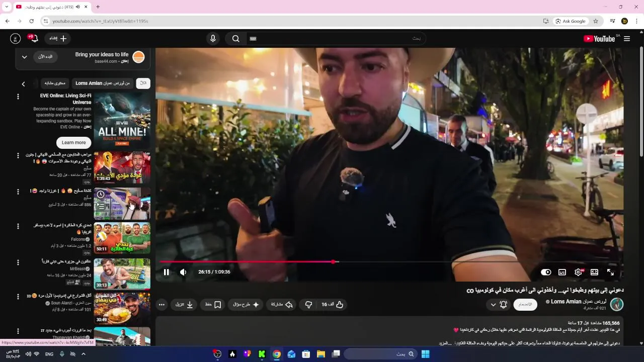Click the progress bar scrubber dot
644x362 pixels.
pyautogui.click(x=334, y=261)
